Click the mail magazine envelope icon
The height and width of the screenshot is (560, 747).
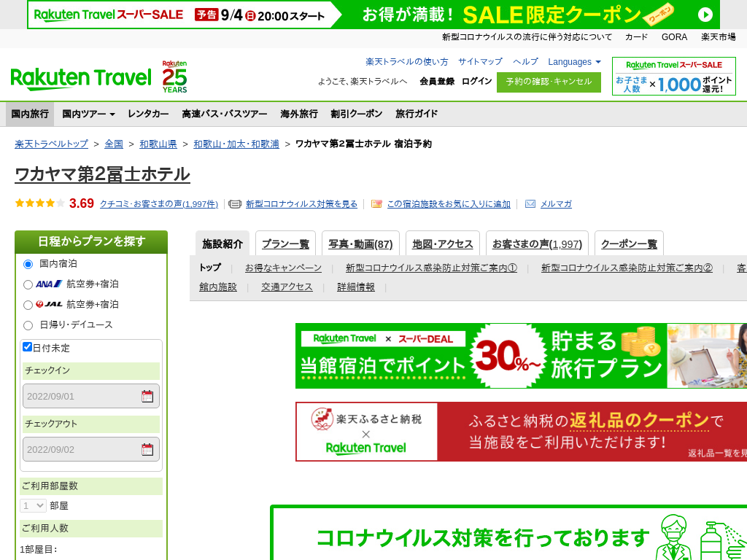click(x=530, y=204)
